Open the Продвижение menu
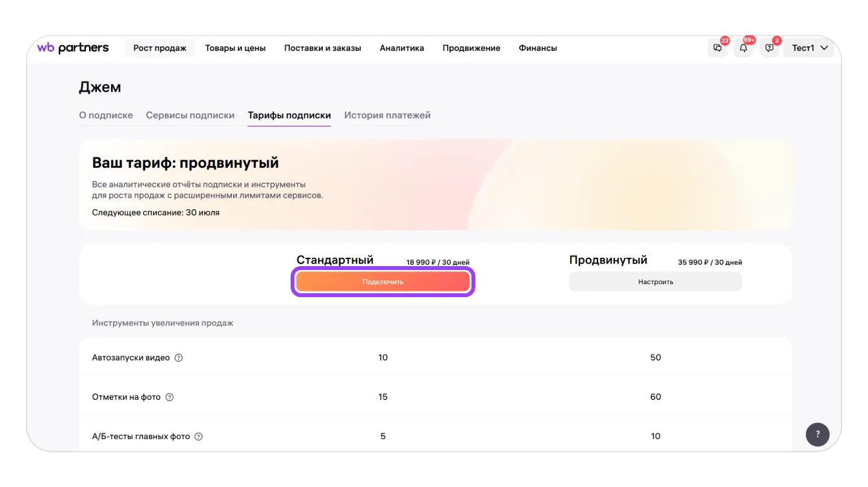This screenshot has height=487, width=868. pyautogui.click(x=471, y=48)
